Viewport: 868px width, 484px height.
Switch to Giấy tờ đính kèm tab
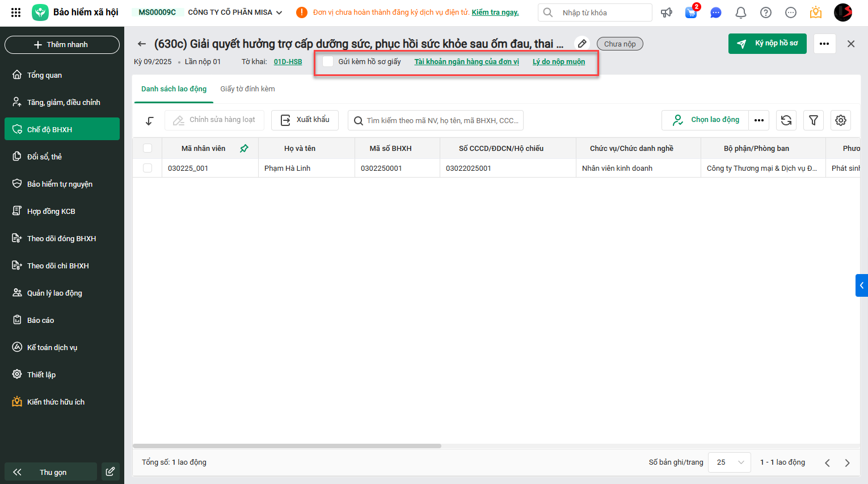pos(247,89)
